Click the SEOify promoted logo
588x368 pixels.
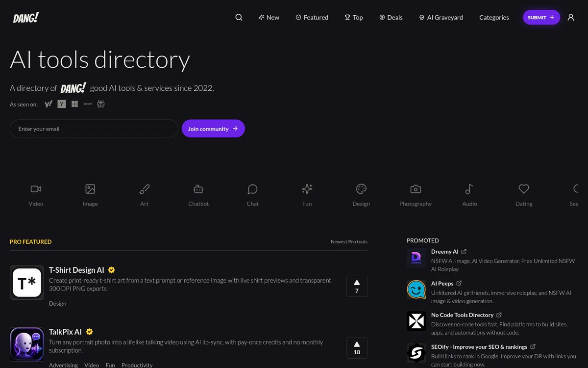416,353
